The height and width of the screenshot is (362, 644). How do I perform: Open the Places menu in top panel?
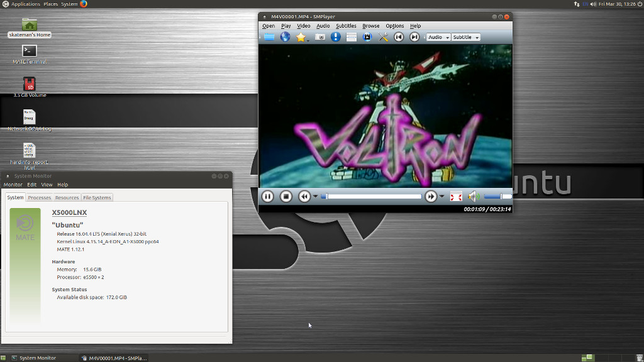tap(50, 4)
